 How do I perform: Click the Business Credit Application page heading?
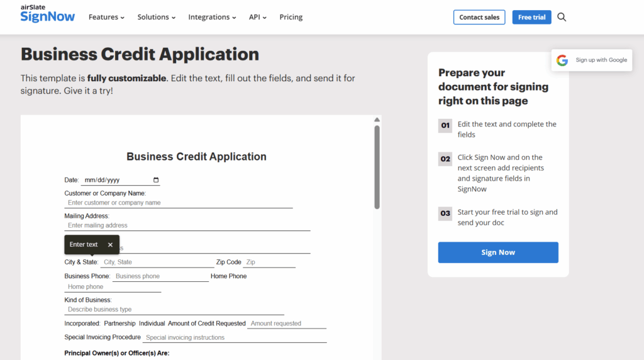click(x=140, y=54)
